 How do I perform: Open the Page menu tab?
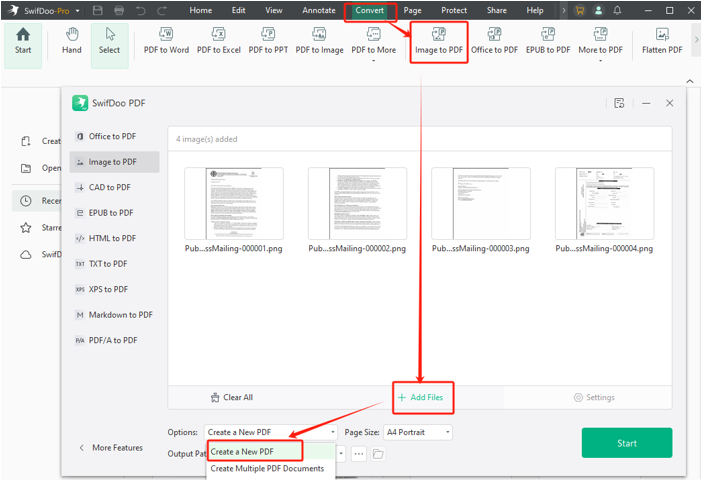pyautogui.click(x=412, y=10)
